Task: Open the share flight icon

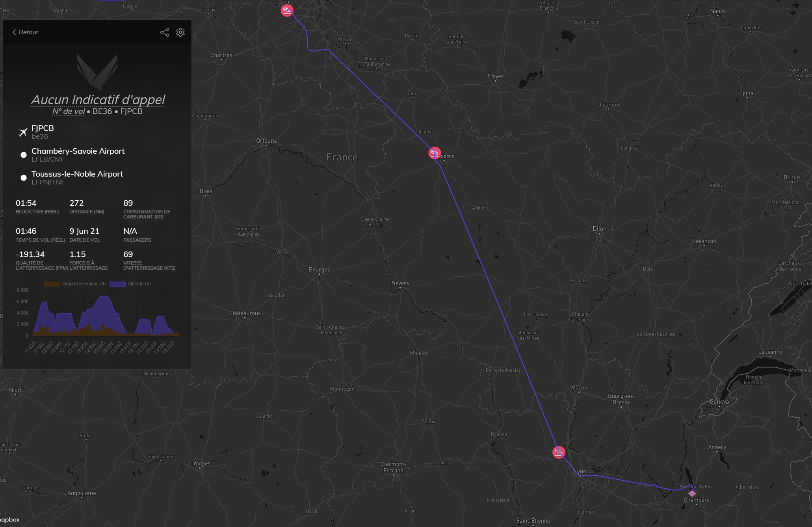Action: pos(165,32)
